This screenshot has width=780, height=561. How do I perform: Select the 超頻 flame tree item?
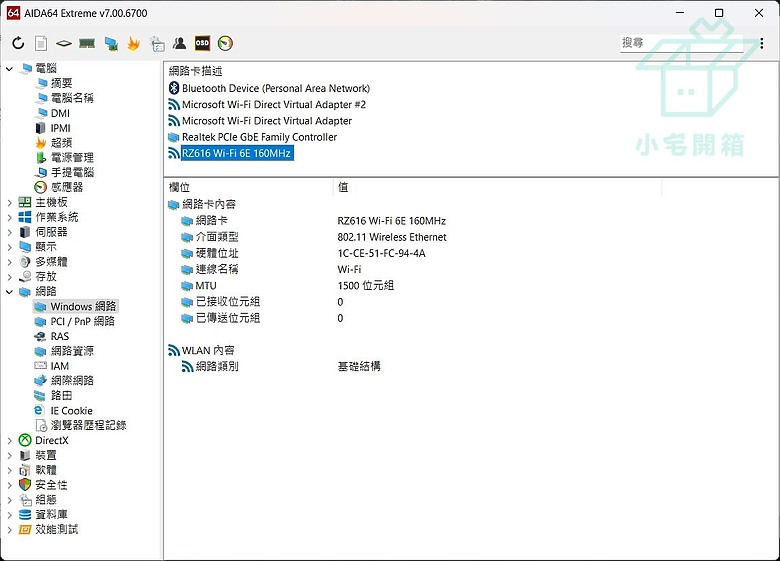tap(62, 143)
